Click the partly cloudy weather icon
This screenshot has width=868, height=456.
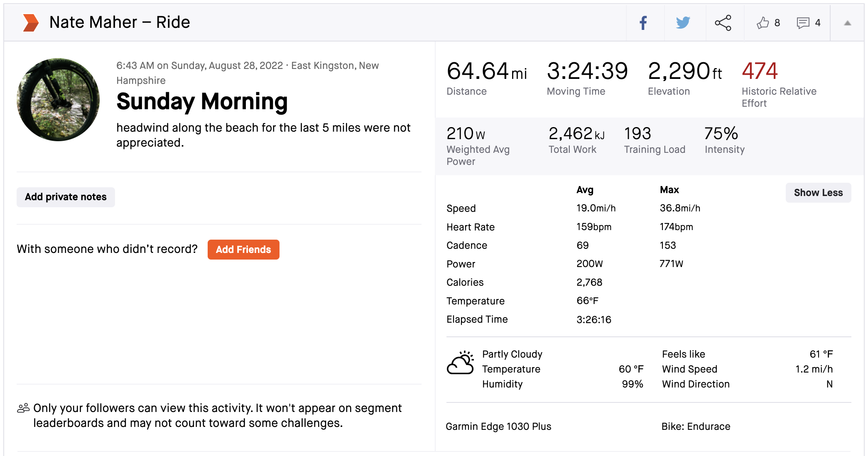coord(460,363)
